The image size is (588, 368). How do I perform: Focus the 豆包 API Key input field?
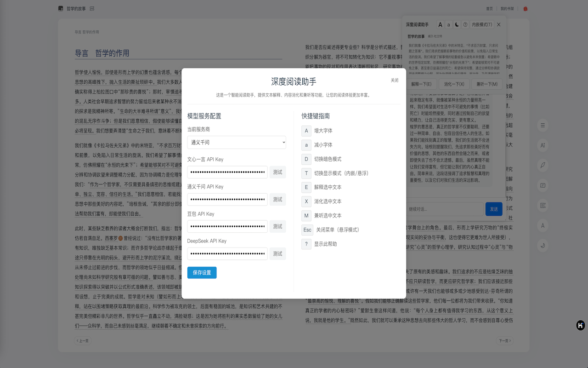pos(227,227)
